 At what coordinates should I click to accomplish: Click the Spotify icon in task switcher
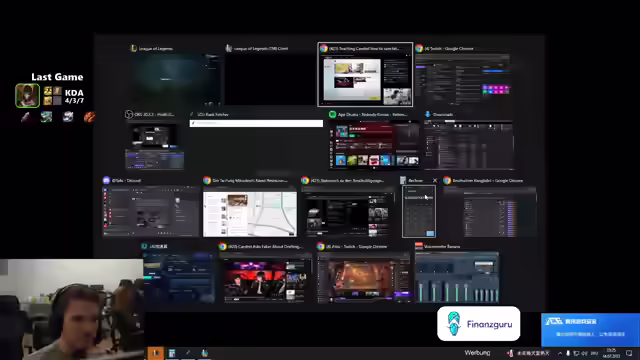pyautogui.click(x=332, y=114)
